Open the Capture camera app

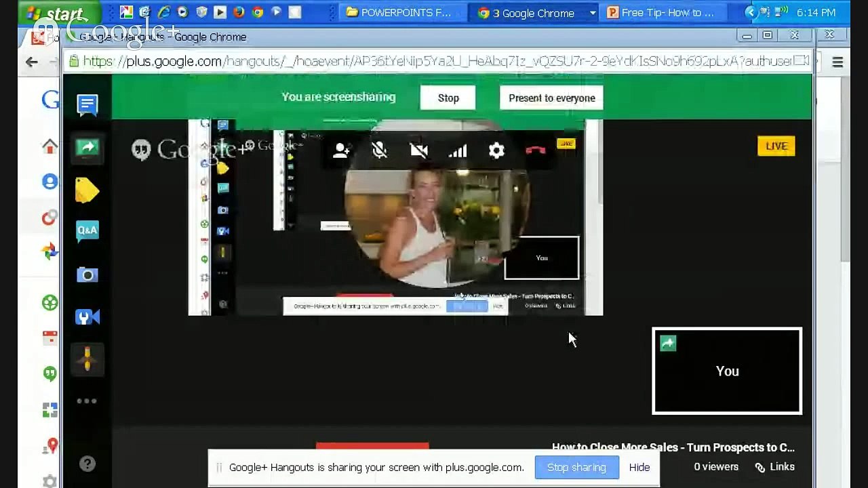tap(87, 274)
